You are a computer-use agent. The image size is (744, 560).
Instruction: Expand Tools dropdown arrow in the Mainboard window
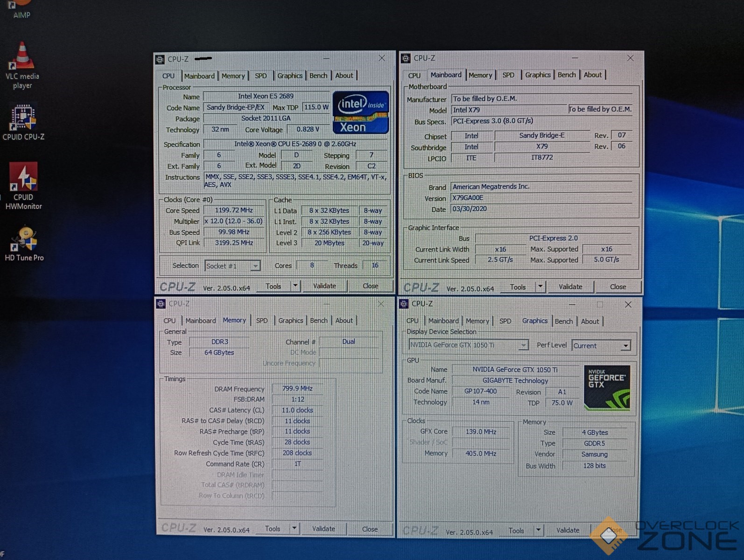click(540, 287)
